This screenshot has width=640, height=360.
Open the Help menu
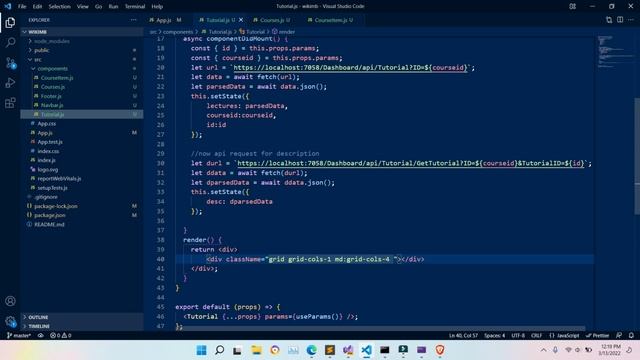click(157, 6)
